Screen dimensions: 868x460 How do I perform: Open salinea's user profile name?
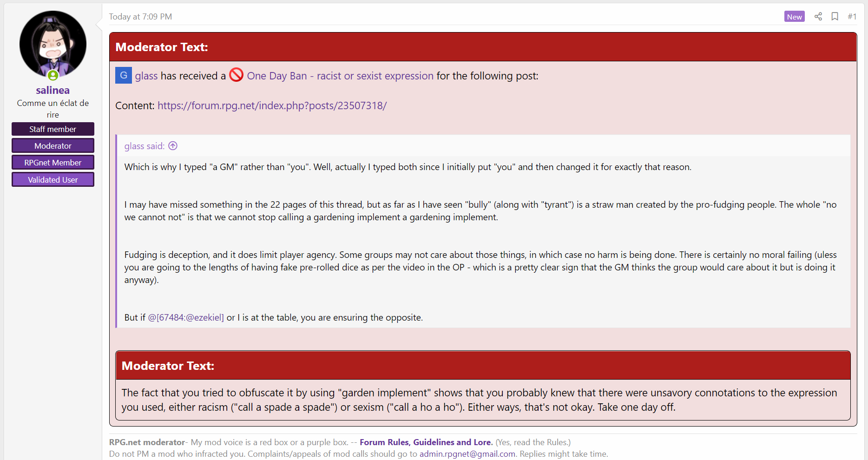tap(53, 90)
